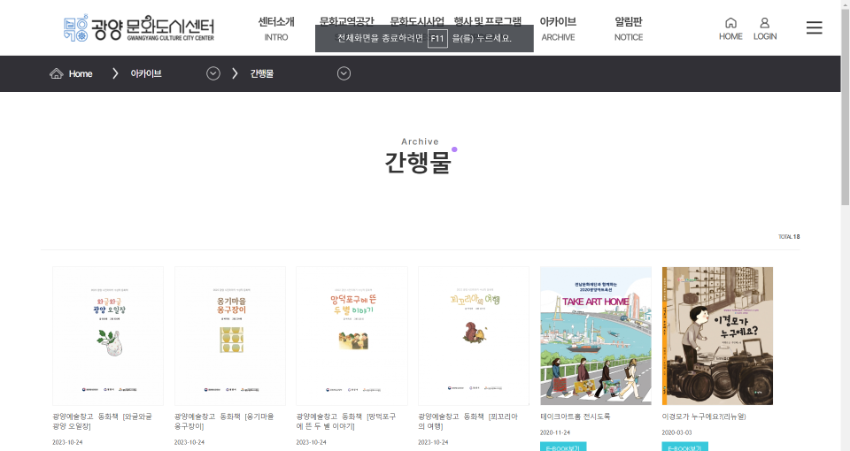Open the 이경모가 누구예요? book cover
Viewport: 850px width, 451px height.
717,335
